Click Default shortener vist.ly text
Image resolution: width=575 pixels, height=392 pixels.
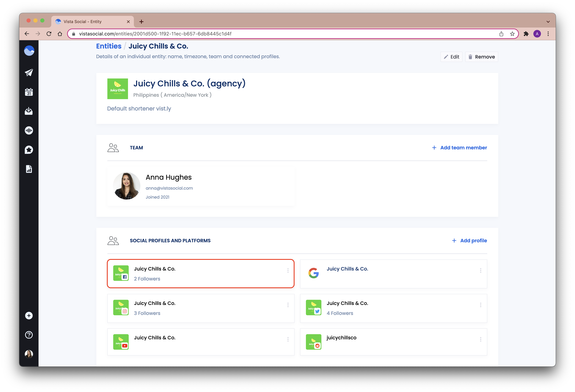(139, 109)
